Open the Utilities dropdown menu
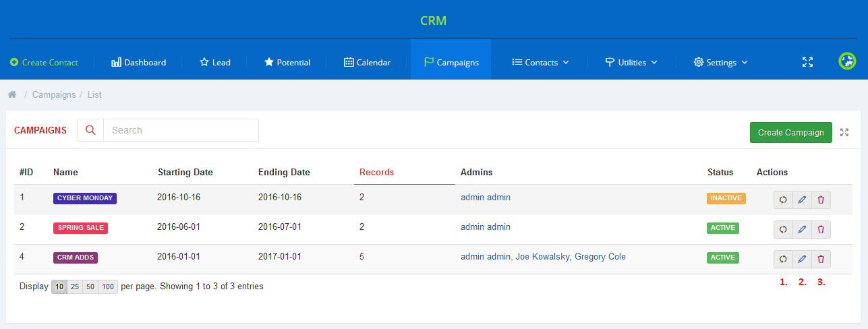This screenshot has width=868, height=329. point(631,62)
